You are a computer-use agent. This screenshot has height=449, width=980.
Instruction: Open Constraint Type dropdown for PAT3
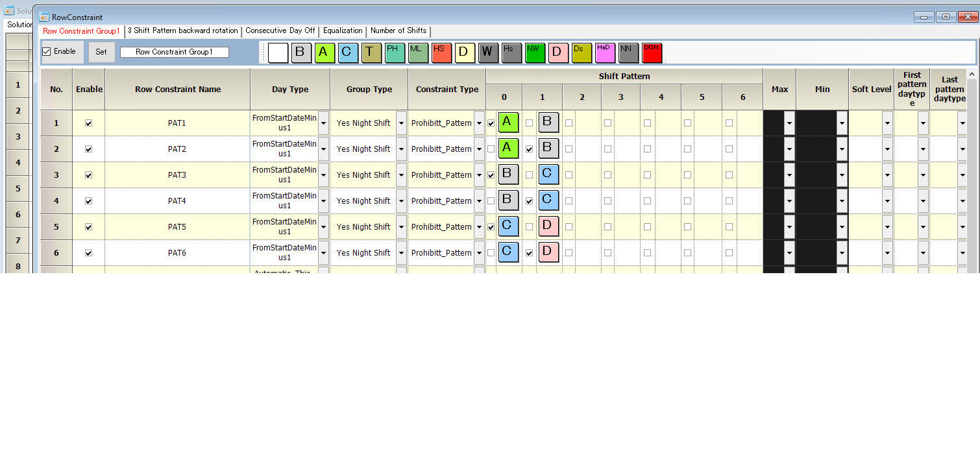coord(479,175)
